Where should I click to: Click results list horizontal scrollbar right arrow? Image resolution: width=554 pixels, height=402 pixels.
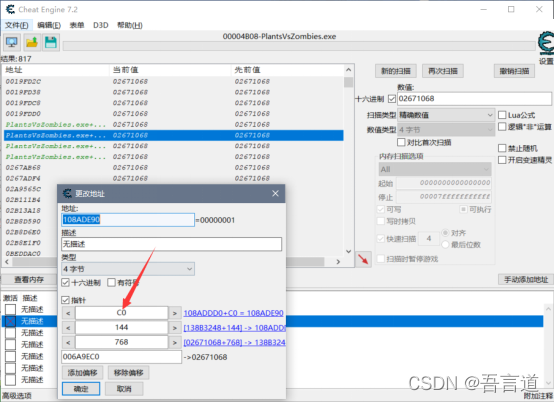(338, 262)
